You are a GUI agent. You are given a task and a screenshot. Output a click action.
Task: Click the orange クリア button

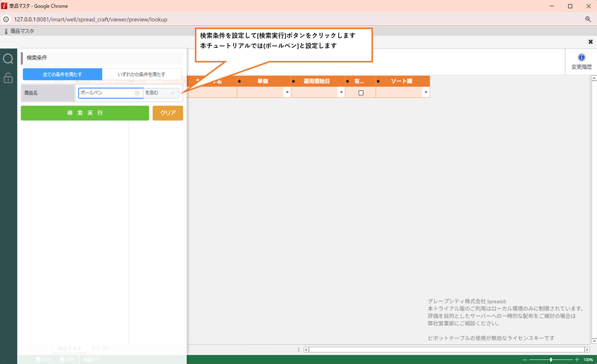(168, 113)
